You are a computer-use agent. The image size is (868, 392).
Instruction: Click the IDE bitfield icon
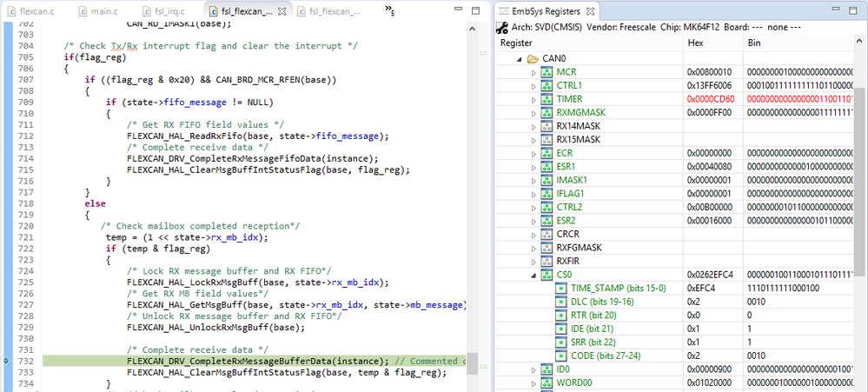point(561,329)
